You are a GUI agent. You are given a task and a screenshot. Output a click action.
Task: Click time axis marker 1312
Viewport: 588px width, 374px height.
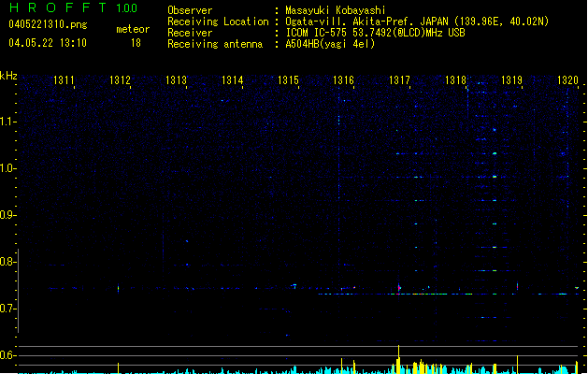(x=120, y=80)
